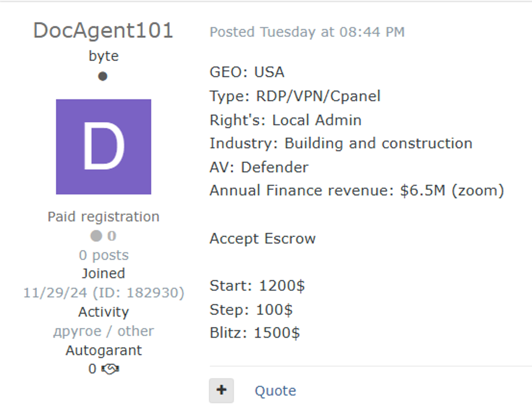
Task: Click the Start: 1200$ line
Action: coord(257,286)
